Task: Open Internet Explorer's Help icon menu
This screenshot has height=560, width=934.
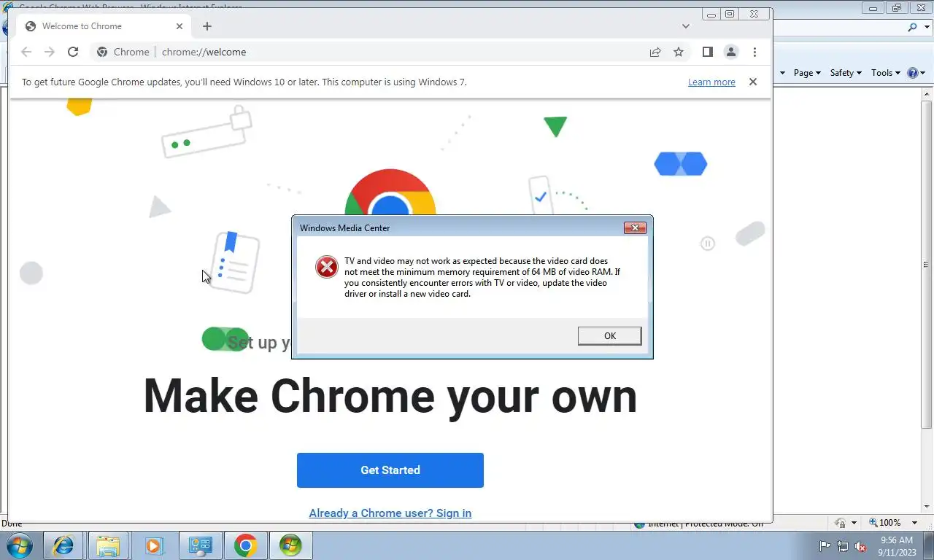Action: pos(916,73)
